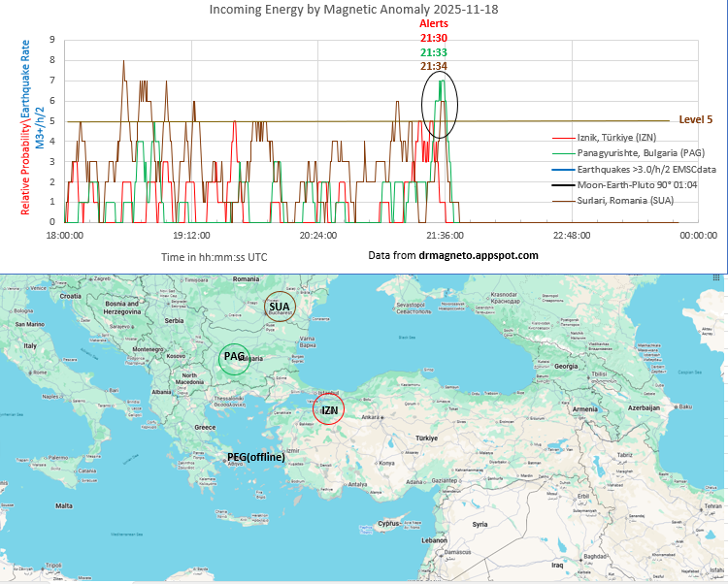Click the 22:48:00 x-axis tick label
Image resolution: width=728 pixels, height=584 pixels.
pyautogui.click(x=572, y=236)
